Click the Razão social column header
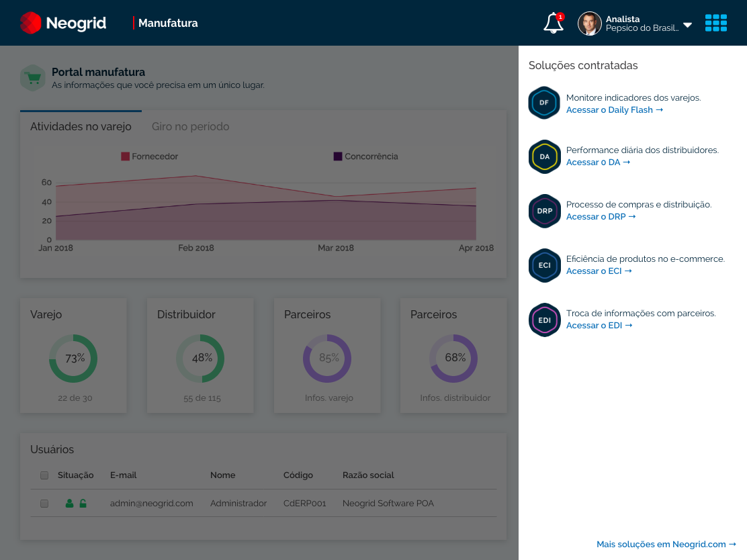The image size is (747, 560). point(368,475)
